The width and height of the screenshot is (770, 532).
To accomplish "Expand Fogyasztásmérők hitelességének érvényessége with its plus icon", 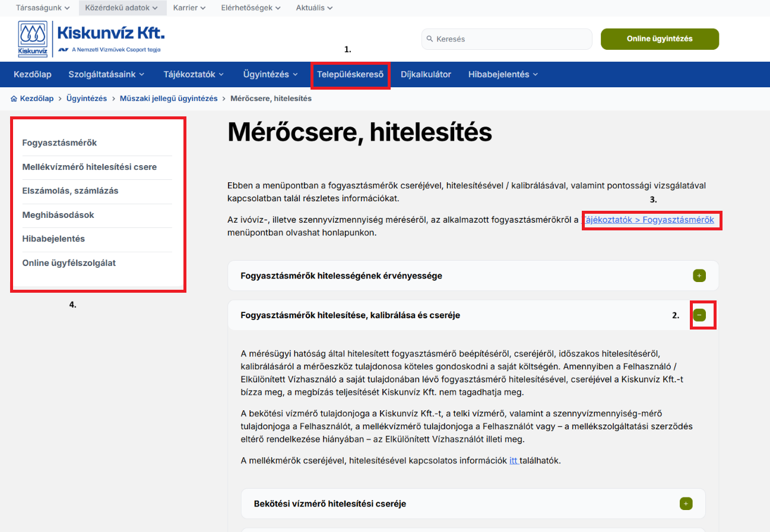I will tap(699, 275).
